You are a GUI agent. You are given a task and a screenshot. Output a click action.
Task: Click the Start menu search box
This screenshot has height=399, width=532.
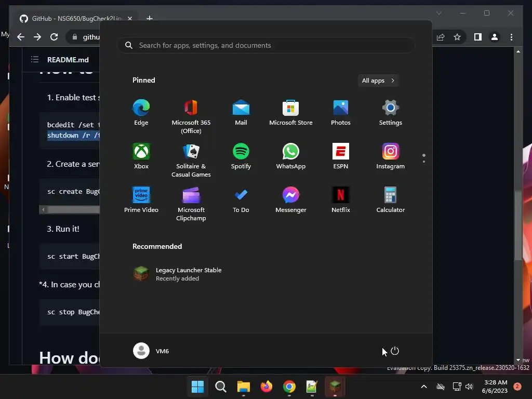[265, 46]
